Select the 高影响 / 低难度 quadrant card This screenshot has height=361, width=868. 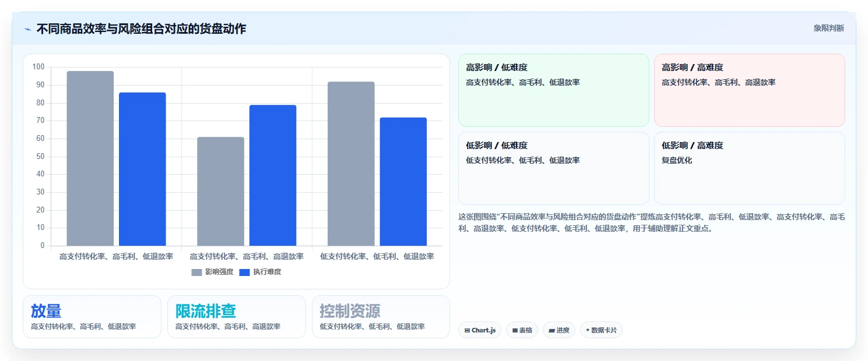click(554, 90)
